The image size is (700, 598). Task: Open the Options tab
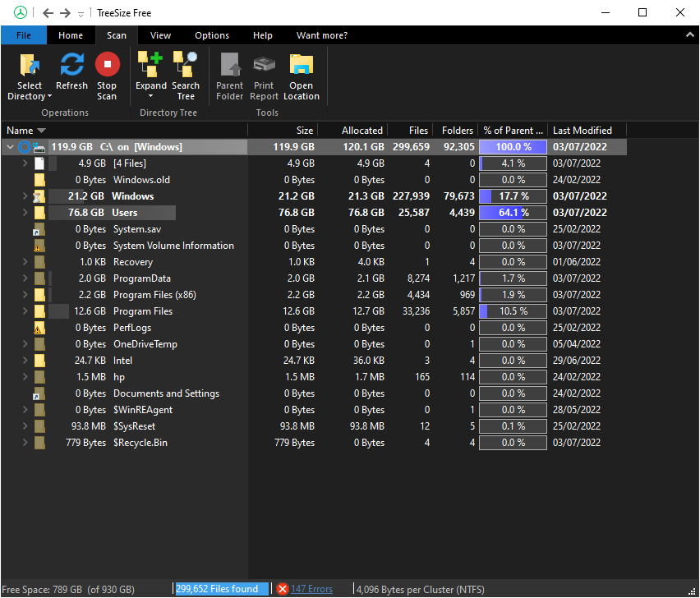(212, 35)
